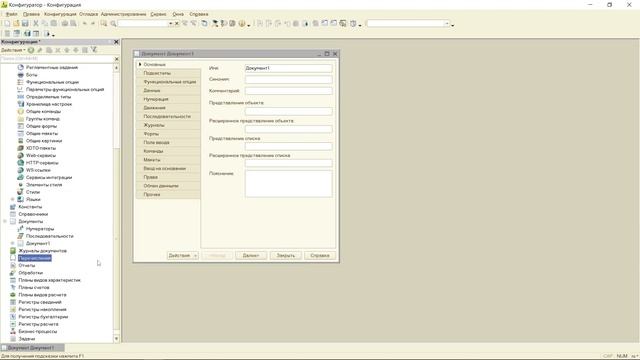The width and height of the screenshot is (640, 360).
Task: Select Обработки in the tree
Action: pyautogui.click(x=31, y=273)
